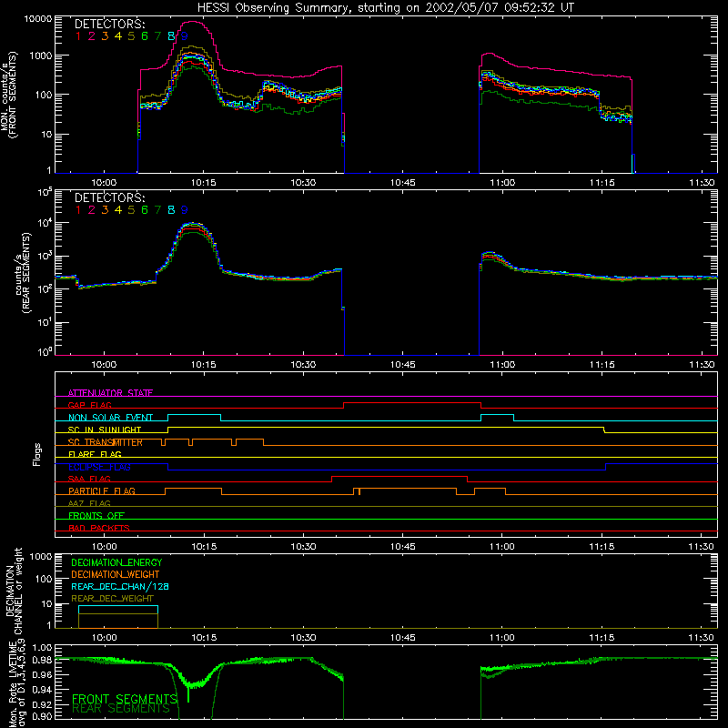
Task: Click the HESSI Observing Summary title text
Action: point(385,8)
